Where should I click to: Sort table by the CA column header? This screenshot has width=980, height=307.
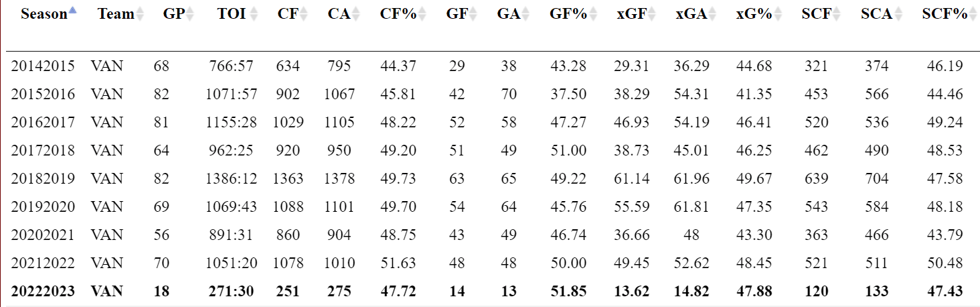coord(339,14)
